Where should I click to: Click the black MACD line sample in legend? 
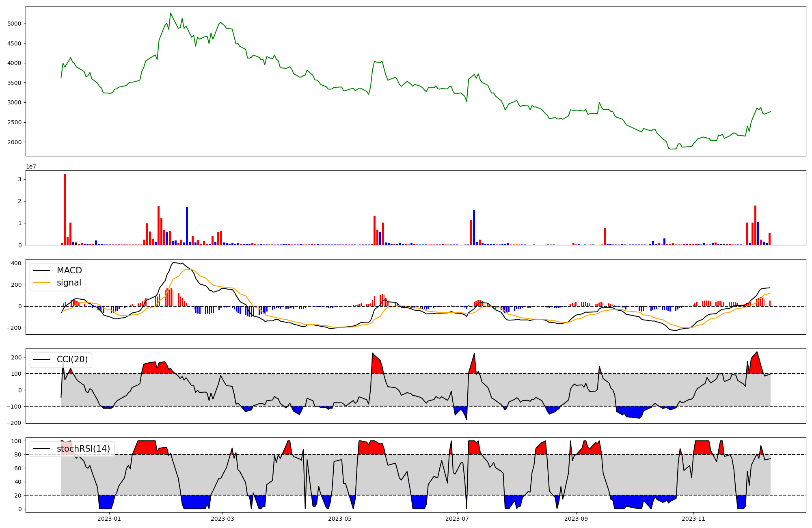coord(42,270)
